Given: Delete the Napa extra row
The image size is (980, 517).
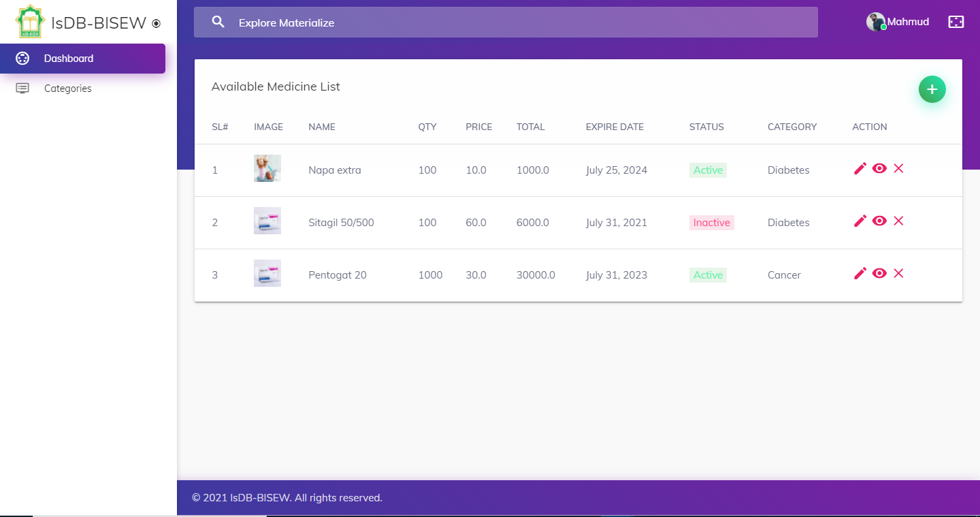Looking at the screenshot, I should point(898,168).
